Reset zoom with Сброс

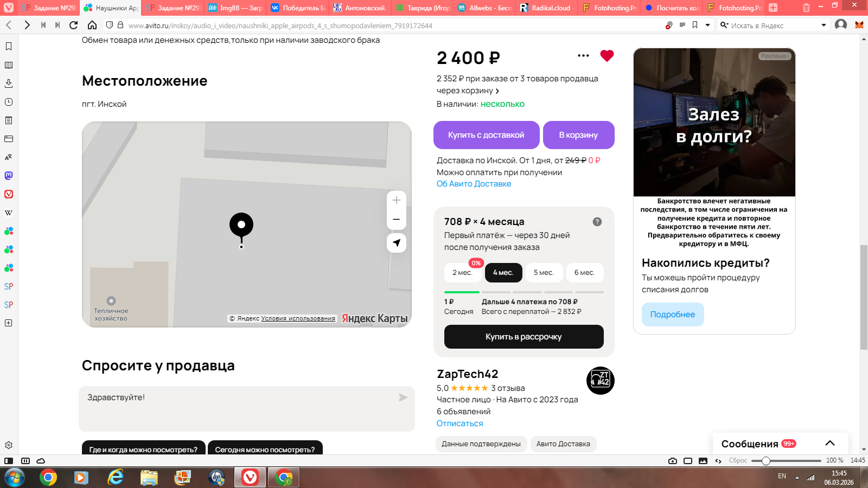(738, 461)
